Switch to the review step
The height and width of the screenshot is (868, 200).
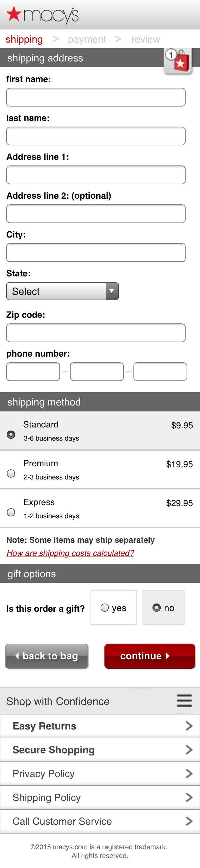coord(145,39)
